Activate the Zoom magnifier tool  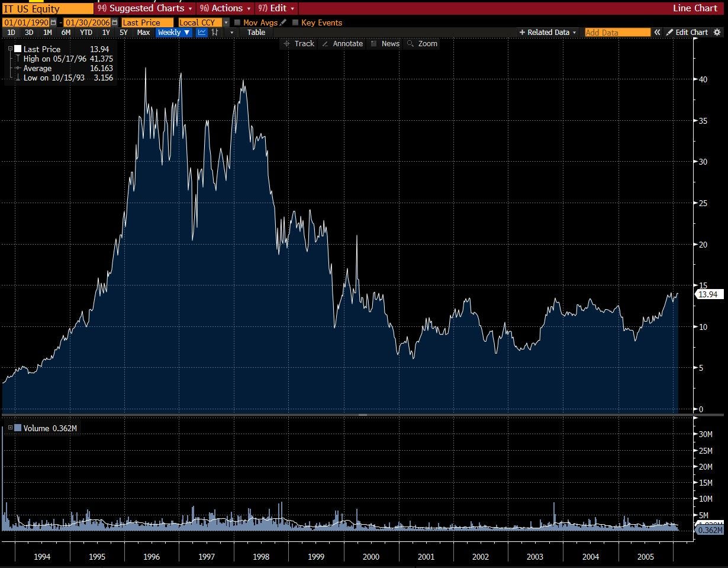[x=422, y=44]
